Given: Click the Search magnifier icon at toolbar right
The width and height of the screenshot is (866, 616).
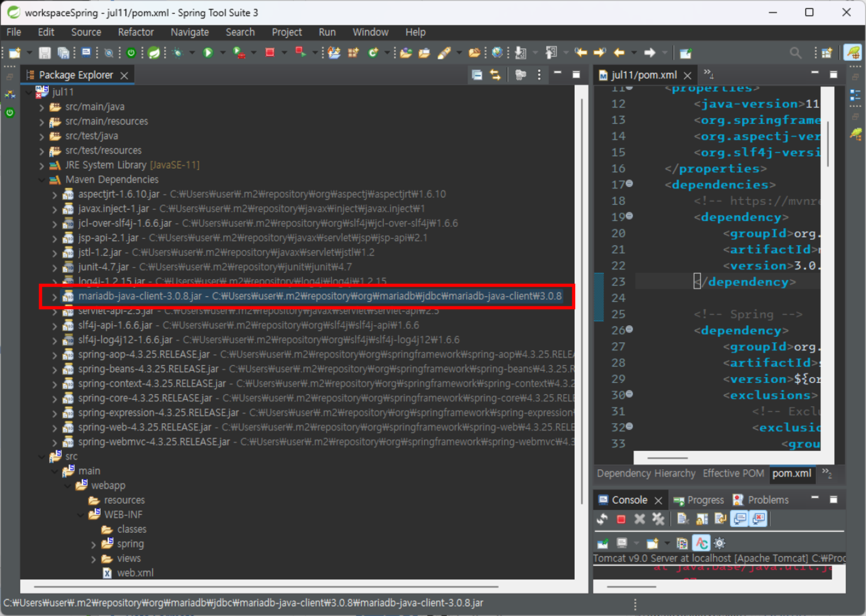Looking at the screenshot, I should [x=795, y=53].
